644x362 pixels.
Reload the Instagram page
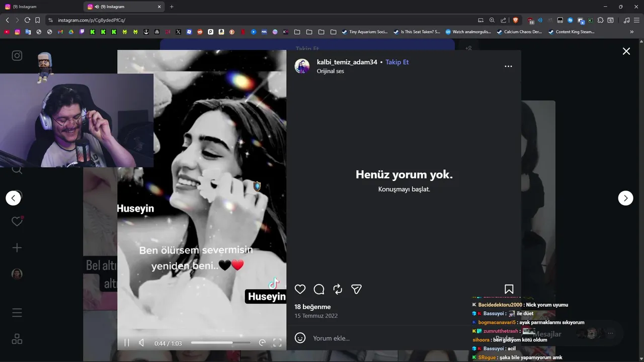coord(27,20)
